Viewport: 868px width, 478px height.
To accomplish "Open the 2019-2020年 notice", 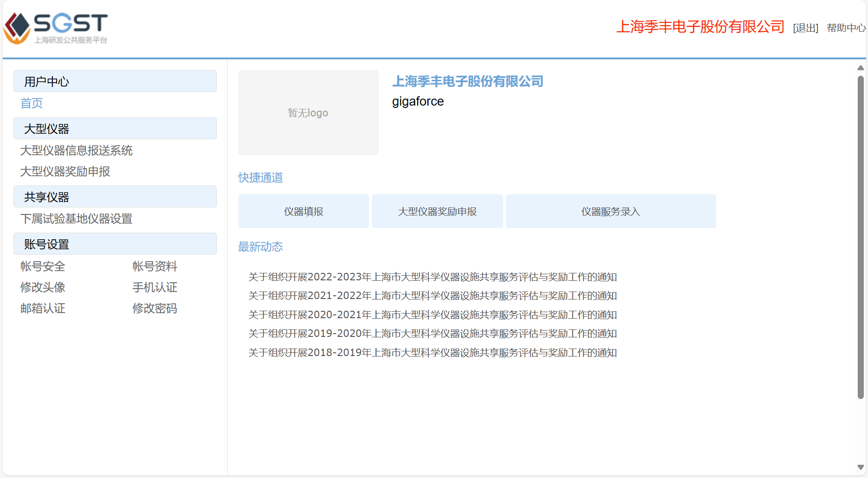I will 433,334.
